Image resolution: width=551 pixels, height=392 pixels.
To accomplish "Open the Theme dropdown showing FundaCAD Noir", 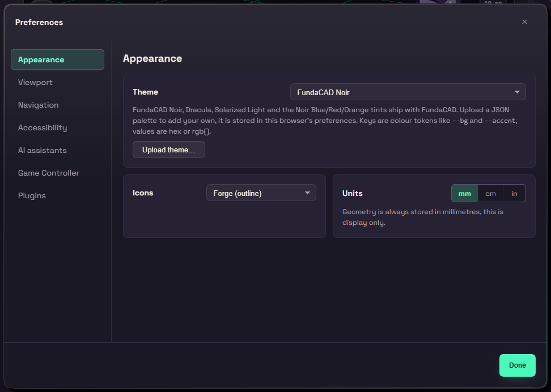I will point(408,92).
